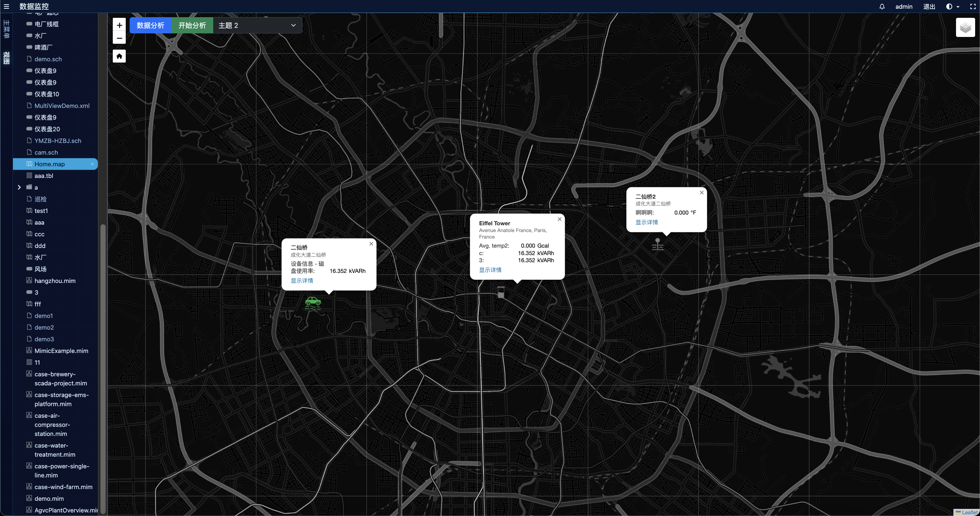980x516 pixels.
Task: Zoom out on the map
Action: (119, 38)
